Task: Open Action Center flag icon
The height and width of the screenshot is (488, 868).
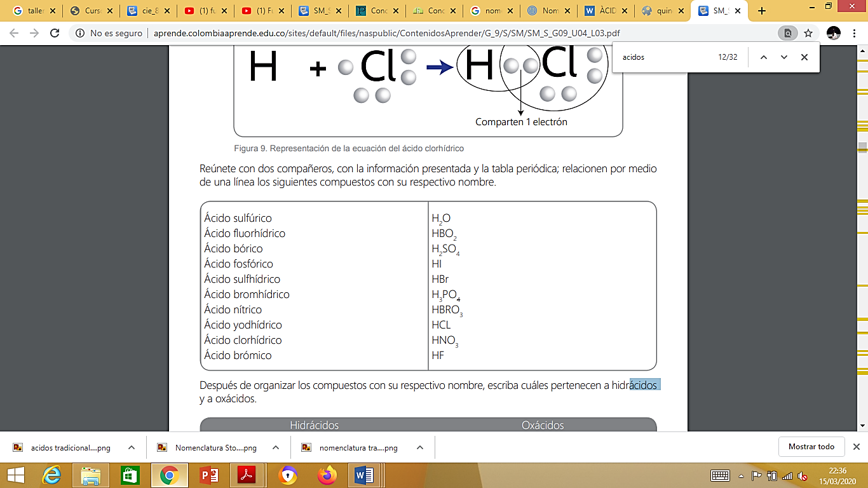Action: tap(757, 475)
